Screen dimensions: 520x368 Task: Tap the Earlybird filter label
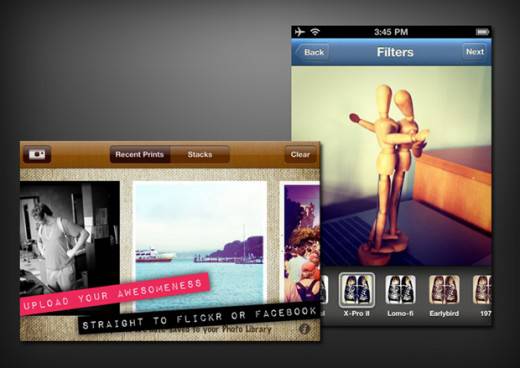point(444,313)
